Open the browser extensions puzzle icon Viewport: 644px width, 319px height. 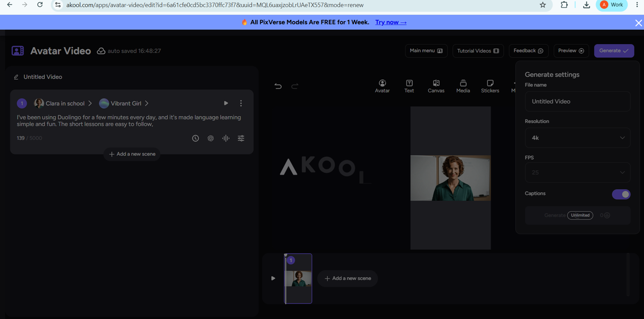tap(564, 5)
